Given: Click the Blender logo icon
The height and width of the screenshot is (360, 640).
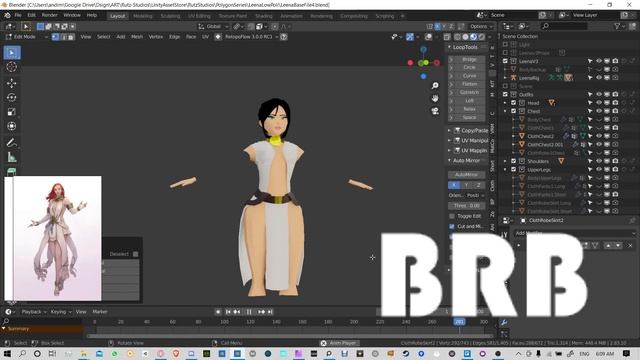Looking at the screenshot, I should point(7,16).
